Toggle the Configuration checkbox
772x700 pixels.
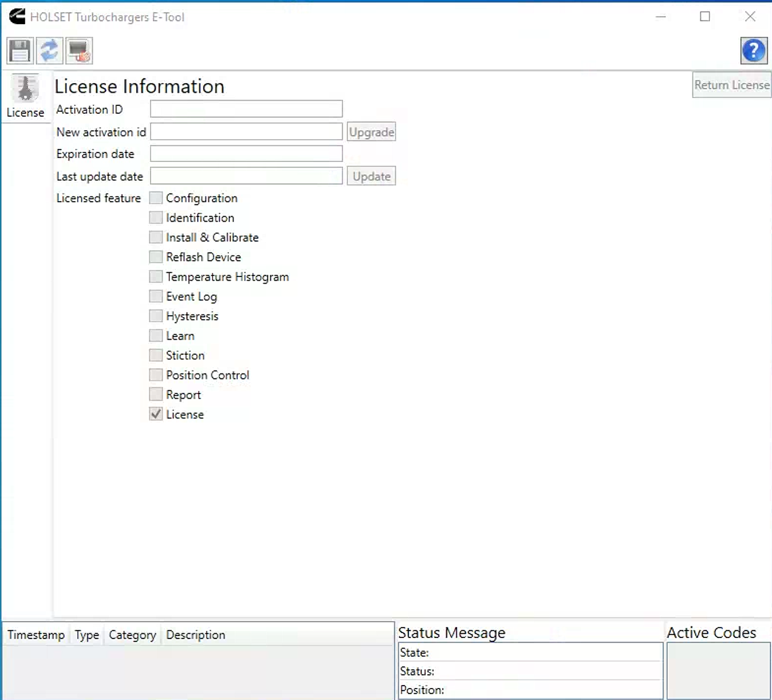[x=156, y=198]
